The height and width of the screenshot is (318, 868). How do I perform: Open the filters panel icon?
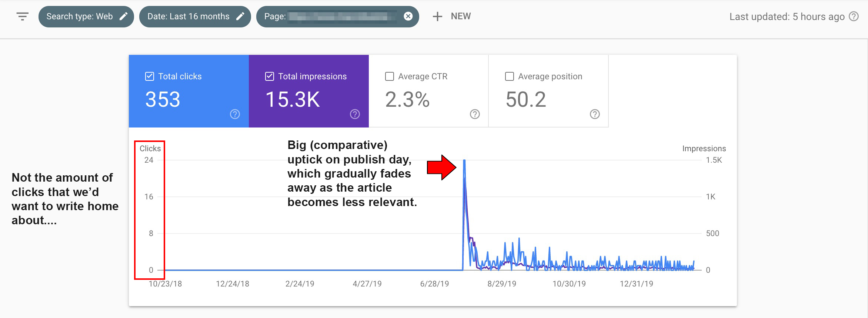click(22, 16)
